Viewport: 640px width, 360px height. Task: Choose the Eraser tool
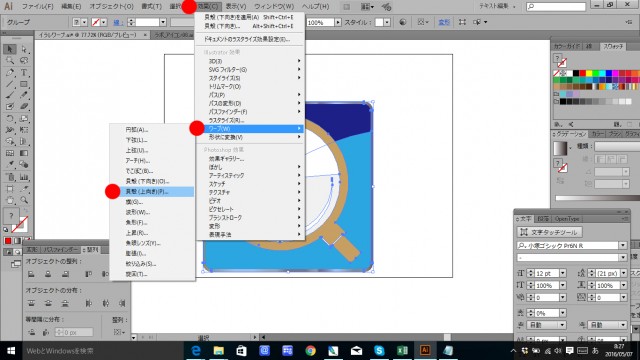pyautogui.click(x=24, y=107)
